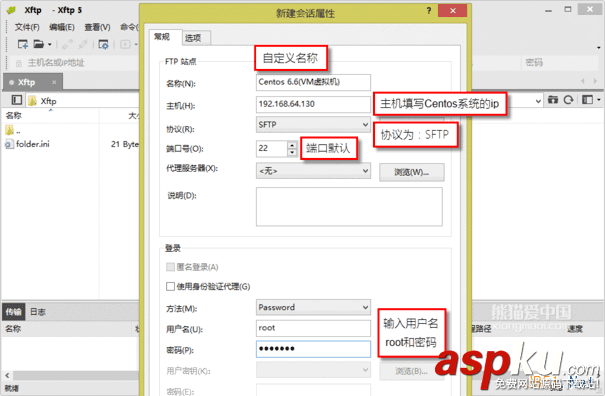The width and height of the screenshot is (605, 396).
Task: Increase port number with the up spinner arrow
Action: click(x=292, y=145)
